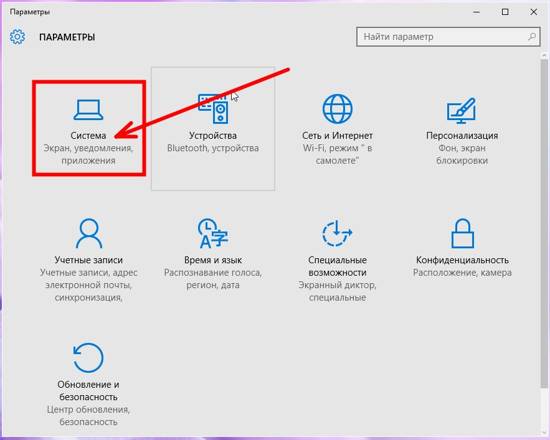Open the Система laptop icon

88,109
